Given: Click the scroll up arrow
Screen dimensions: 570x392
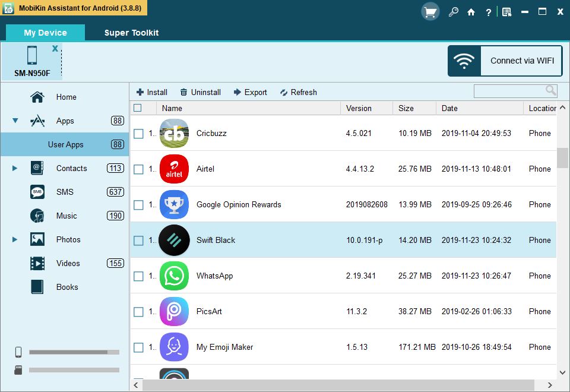Looking at the screenshot, I should click(x=562, y=108).
